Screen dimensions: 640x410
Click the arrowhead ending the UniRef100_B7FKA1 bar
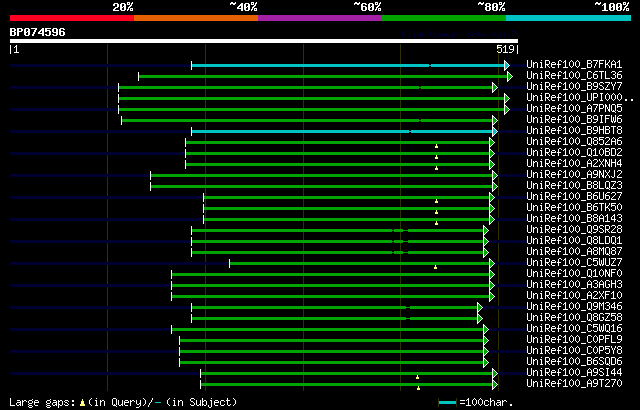click(x=507, y=65)
